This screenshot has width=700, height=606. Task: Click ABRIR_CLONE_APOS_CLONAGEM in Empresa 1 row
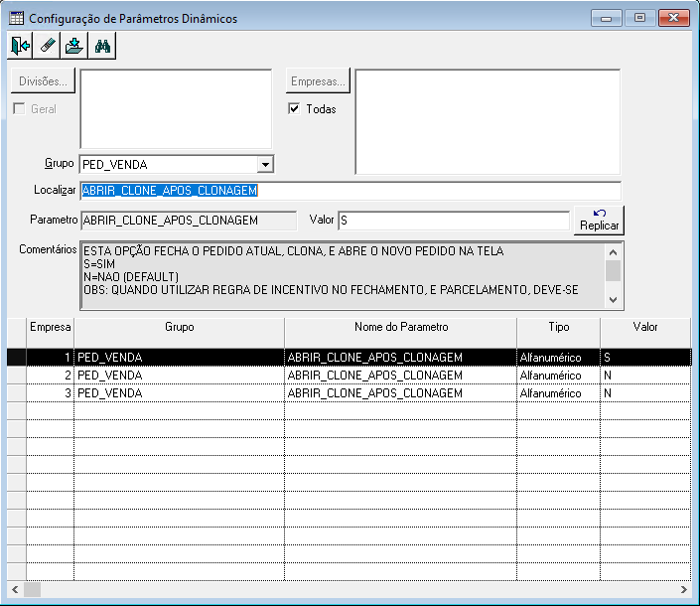click(x=400, y=358)
